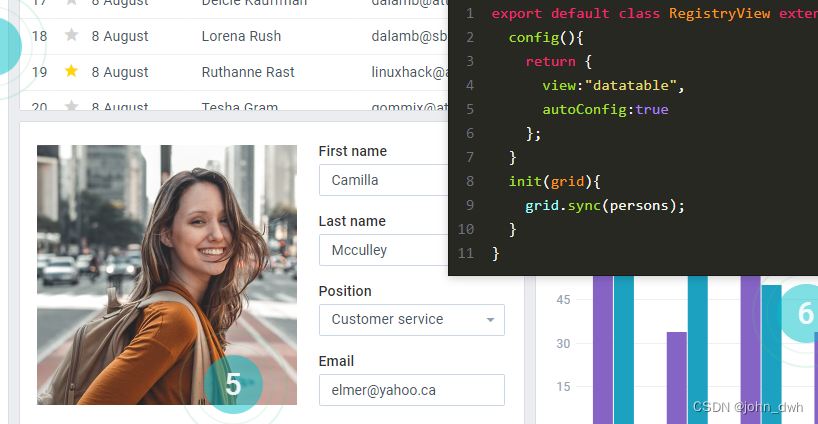
Task: Click the email cell starting with linuxhack@
Action: point(410,72)
